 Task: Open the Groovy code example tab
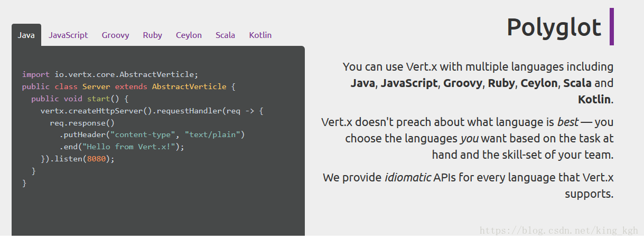(116, 35)
